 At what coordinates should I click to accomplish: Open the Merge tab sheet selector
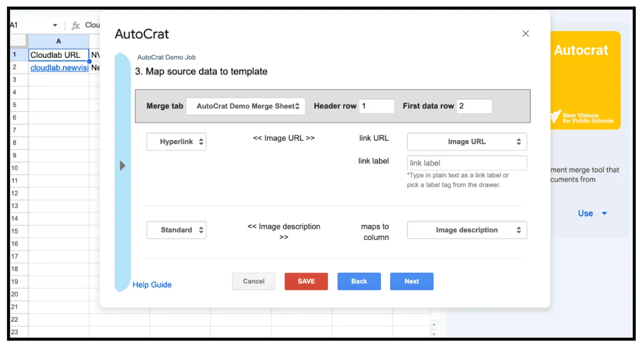pos(245,106)
